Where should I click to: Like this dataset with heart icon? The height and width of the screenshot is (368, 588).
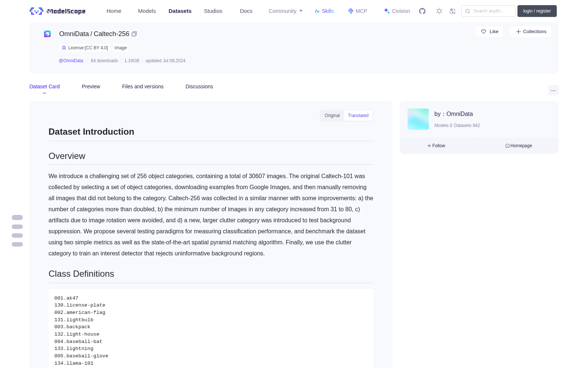pos(490,32)
